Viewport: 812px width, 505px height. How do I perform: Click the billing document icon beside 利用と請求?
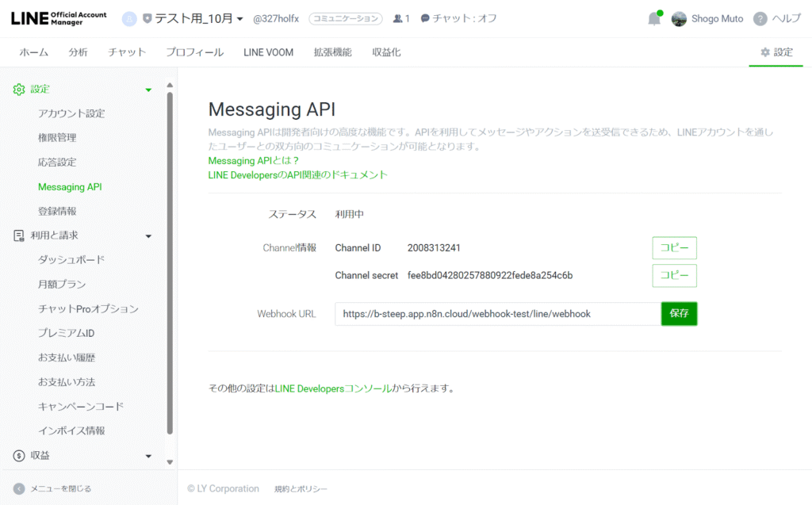coord(19,235)
